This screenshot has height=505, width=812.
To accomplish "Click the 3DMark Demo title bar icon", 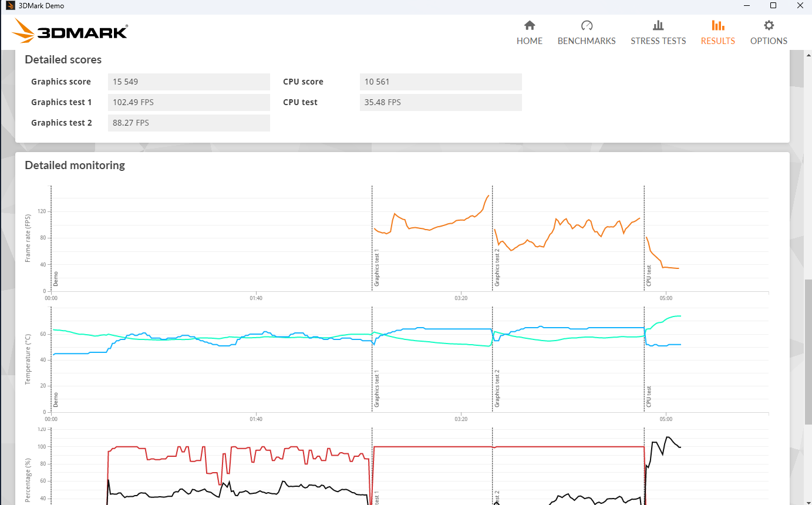I will (10, 6).
